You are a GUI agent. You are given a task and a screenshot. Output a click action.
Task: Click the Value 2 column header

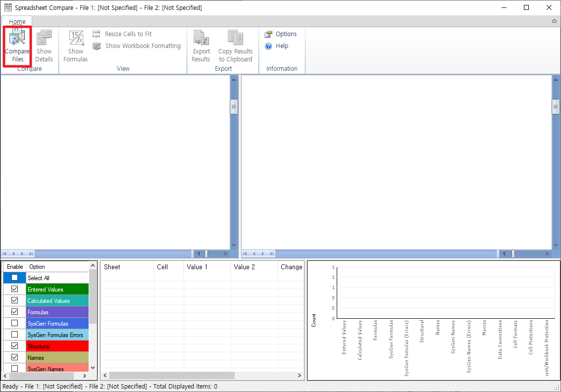(254, 267)
